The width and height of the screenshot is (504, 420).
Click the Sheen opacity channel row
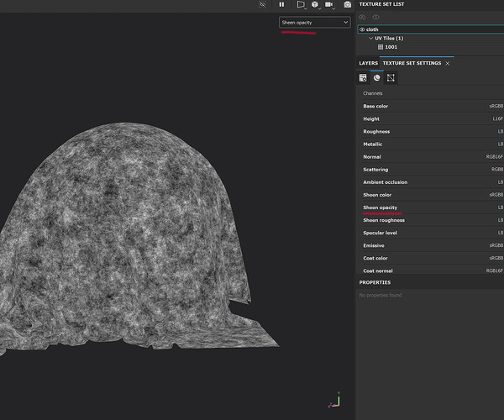pos(381,207)
